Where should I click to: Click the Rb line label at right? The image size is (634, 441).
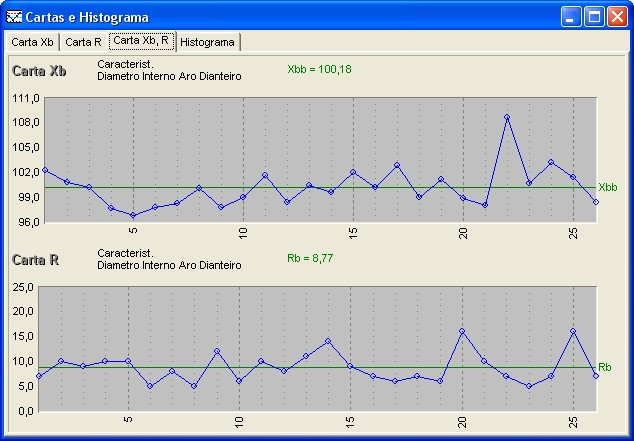click(604, 367)
